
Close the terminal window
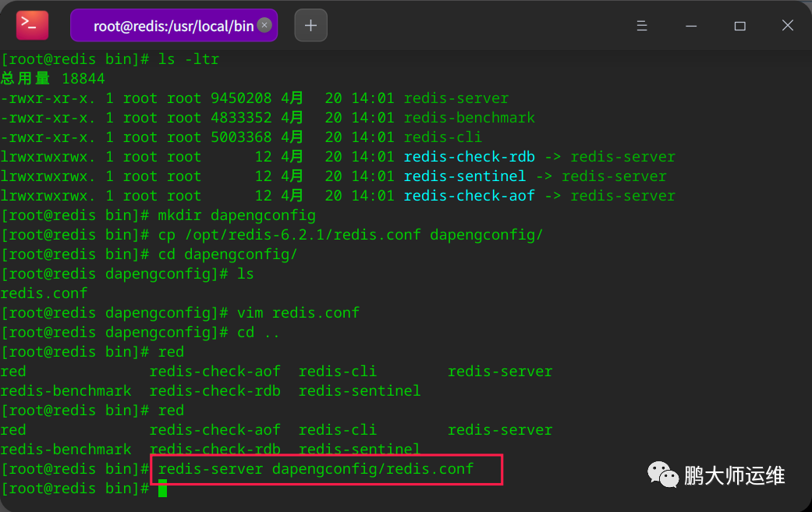coord(788,26)
